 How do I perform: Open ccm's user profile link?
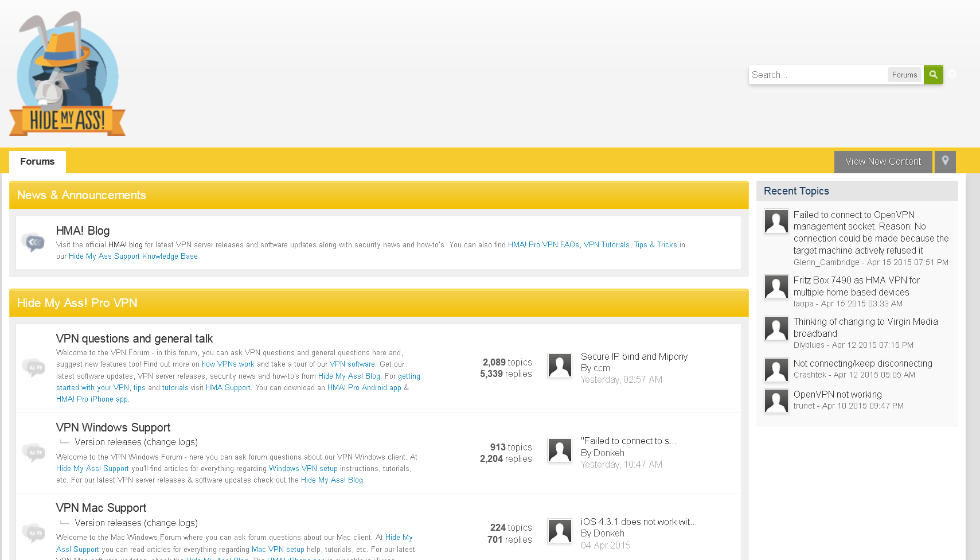point(602,368)
